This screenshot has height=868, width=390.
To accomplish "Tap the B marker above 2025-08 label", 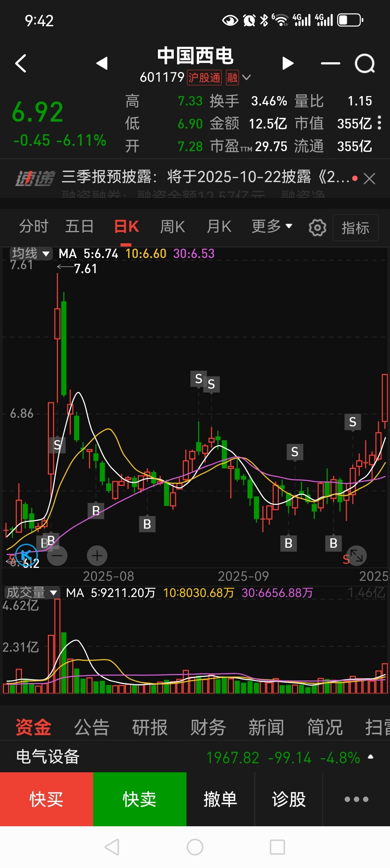I will [x=96, y=511].
